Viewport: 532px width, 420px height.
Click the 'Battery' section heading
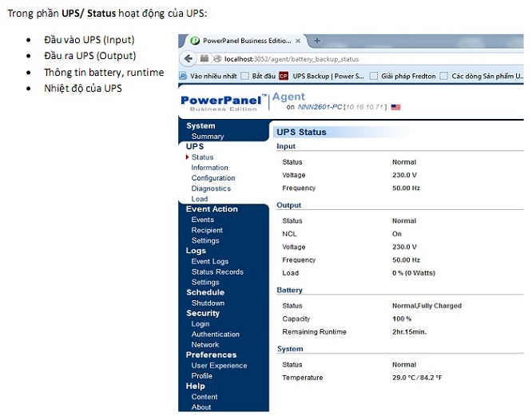tap(289, 290)
